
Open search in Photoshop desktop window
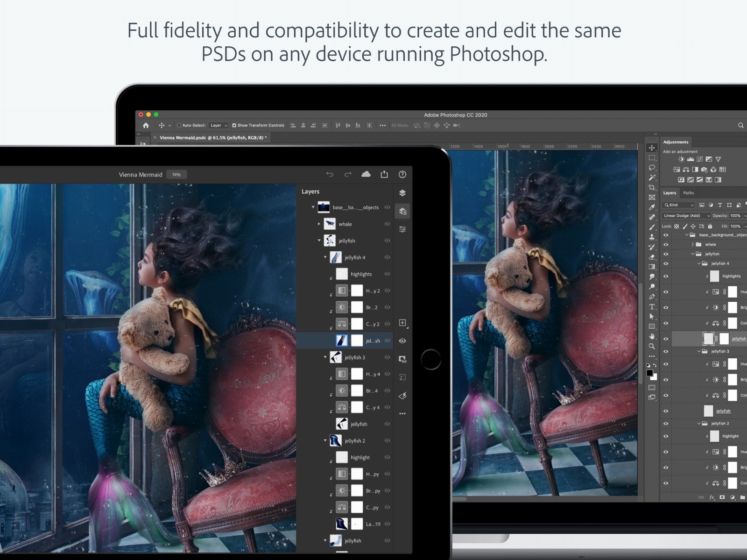coord(740,125)
